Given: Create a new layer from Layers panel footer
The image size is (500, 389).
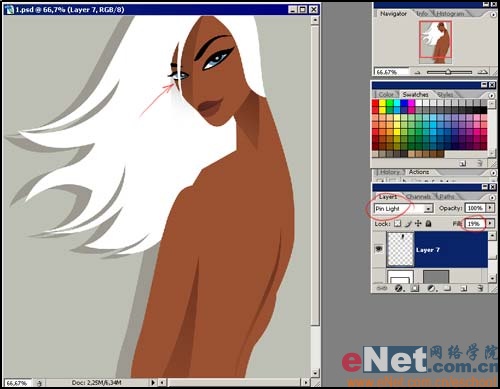Looking at the screenshot, I should [x=464, y=288].
